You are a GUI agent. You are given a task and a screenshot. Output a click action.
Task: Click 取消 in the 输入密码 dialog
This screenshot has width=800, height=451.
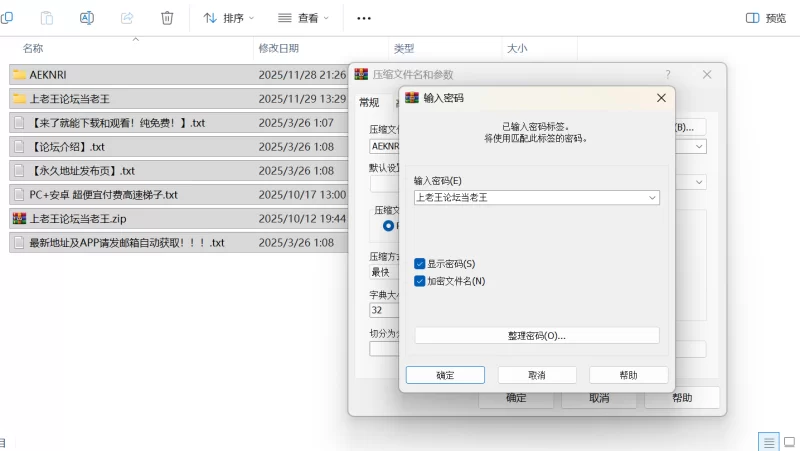pyautogui.click(x=537, y=375)
